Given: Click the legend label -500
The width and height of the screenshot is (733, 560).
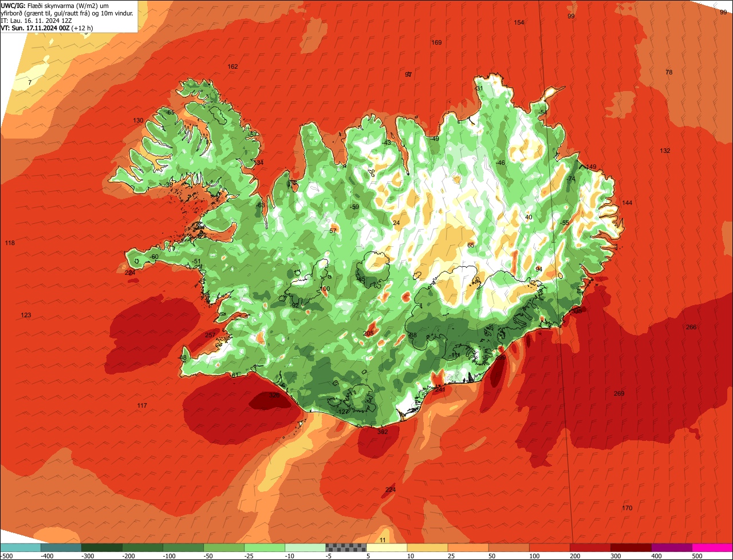Looking at the screenshot, I should click(x=7, y=556).
